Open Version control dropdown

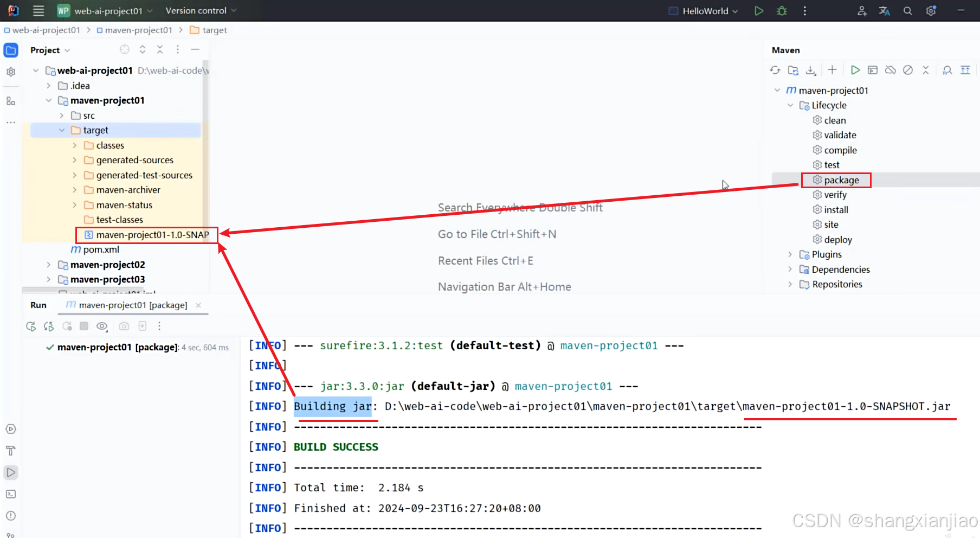click(x=201, y=11)
